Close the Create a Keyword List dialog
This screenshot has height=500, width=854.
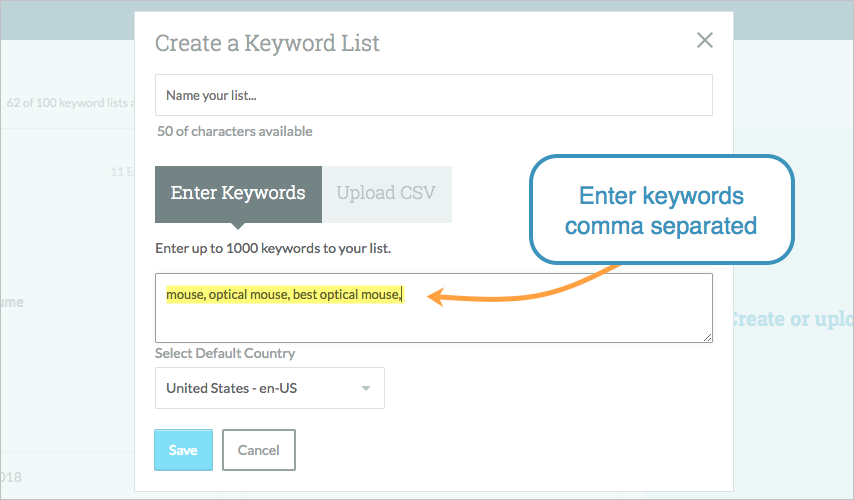[705, 41]
